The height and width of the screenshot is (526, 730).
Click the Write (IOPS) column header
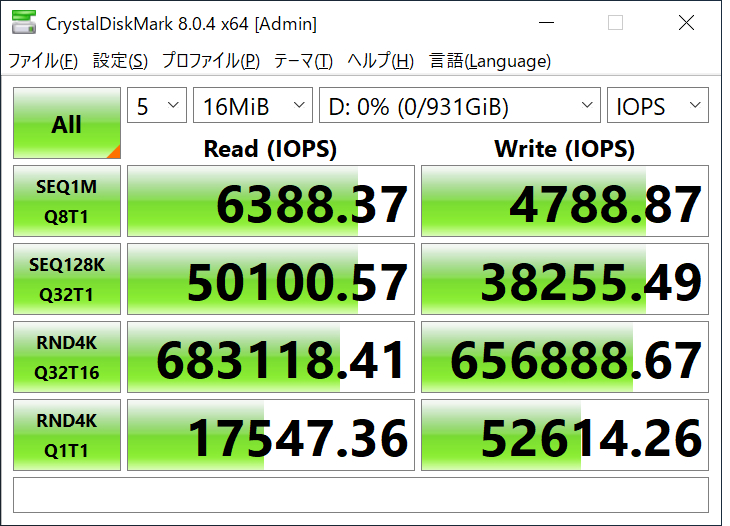pos(565,149)
